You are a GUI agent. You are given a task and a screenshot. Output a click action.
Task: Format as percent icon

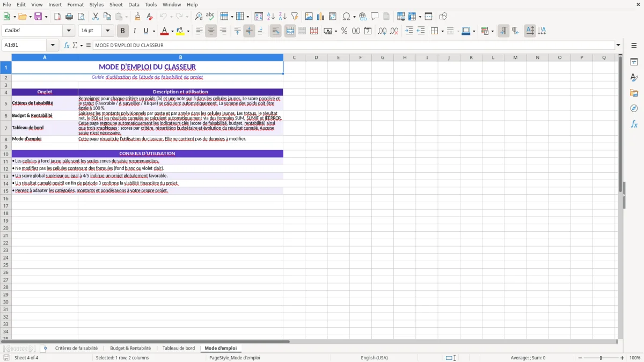coord(344,31)
